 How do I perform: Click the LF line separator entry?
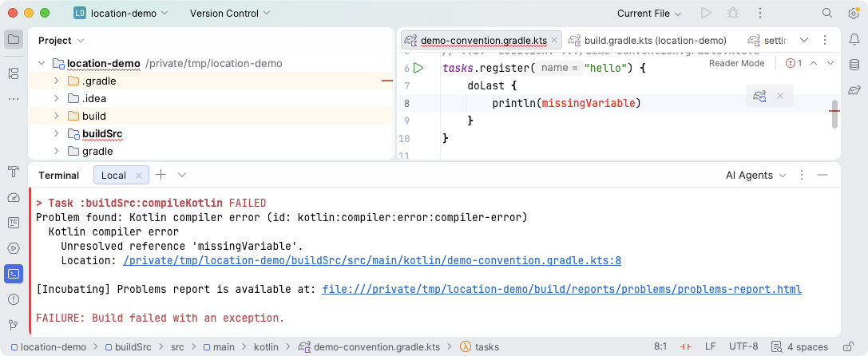coord(710,347)
